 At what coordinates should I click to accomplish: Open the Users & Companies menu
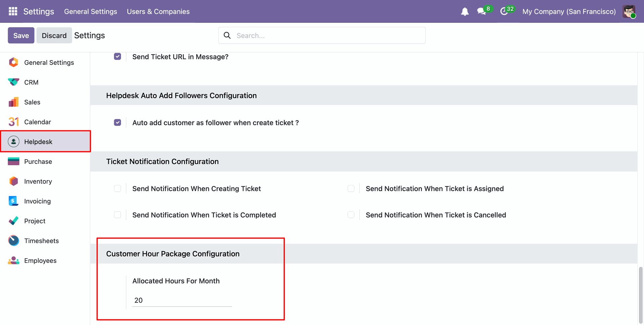[158, 11]
